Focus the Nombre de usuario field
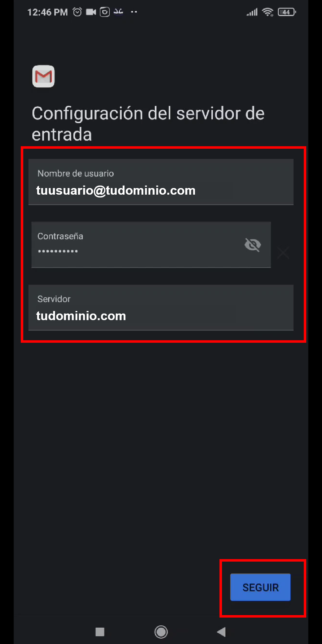This screenshot has height=644, width=322. coord(161,182)
